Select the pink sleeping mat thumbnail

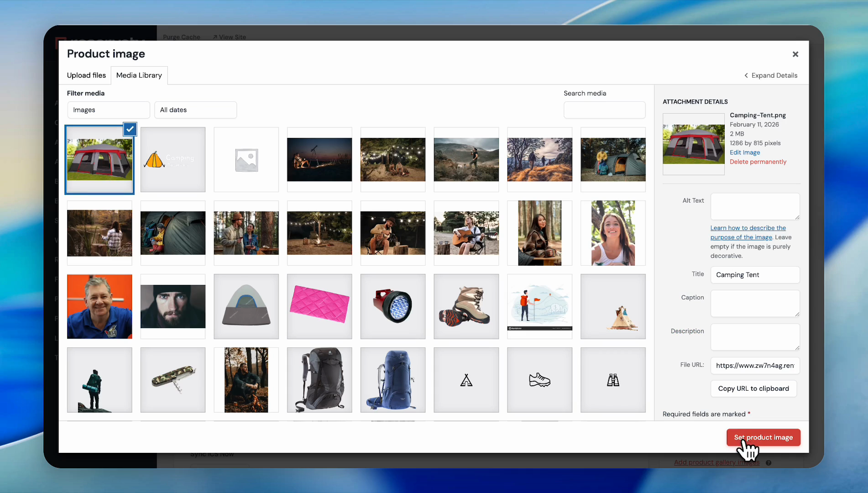tap(319, 307)
